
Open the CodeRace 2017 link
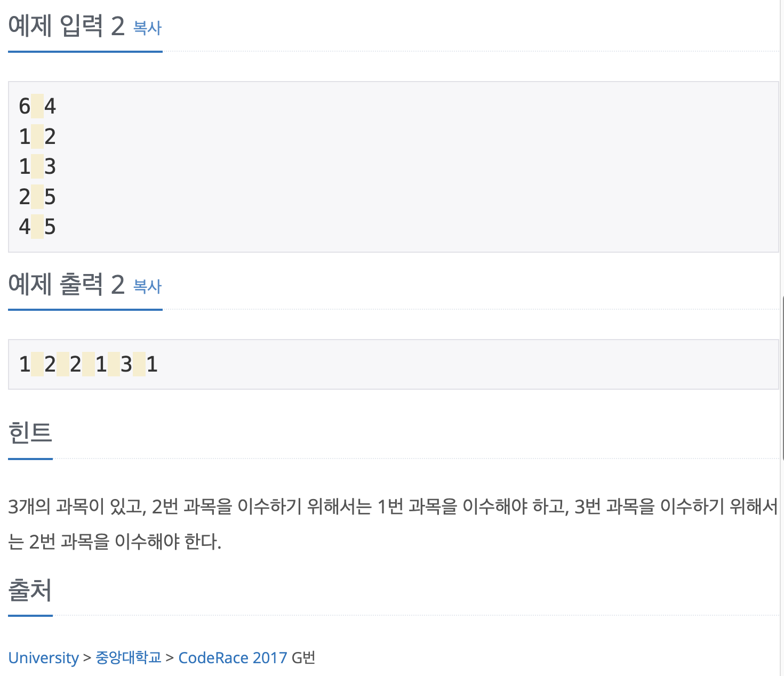pyautogui.click(x=233, y=657)
